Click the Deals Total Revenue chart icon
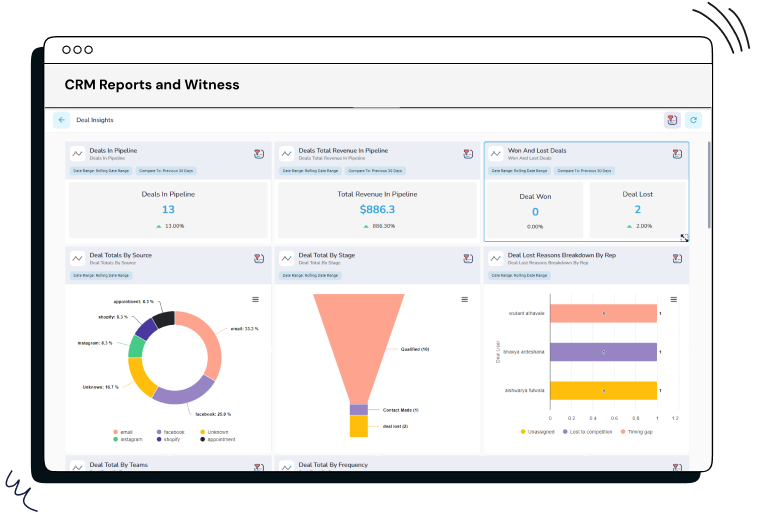 pos(286,154)
